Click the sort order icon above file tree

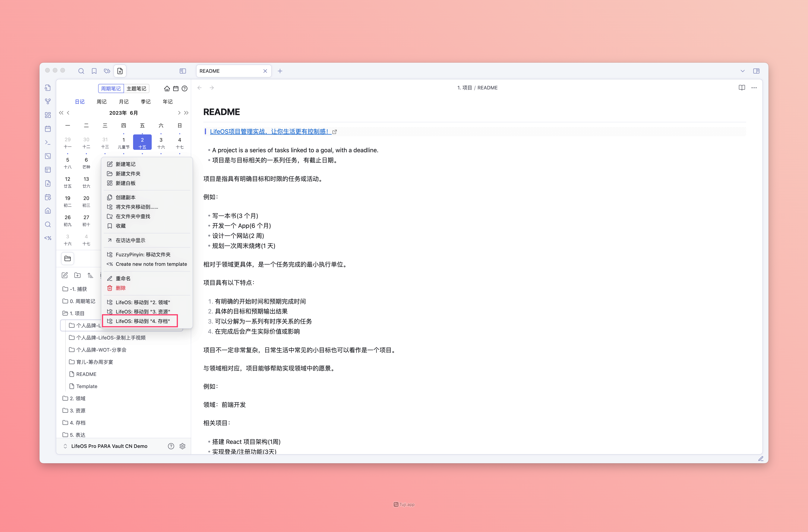[90, 275]
